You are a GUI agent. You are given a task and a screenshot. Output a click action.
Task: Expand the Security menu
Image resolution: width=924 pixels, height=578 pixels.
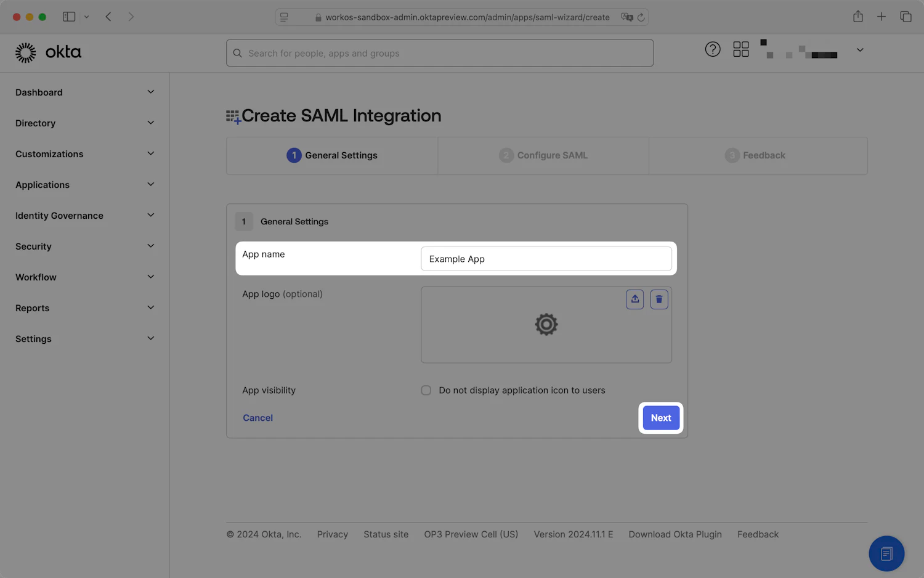(85, 246)
